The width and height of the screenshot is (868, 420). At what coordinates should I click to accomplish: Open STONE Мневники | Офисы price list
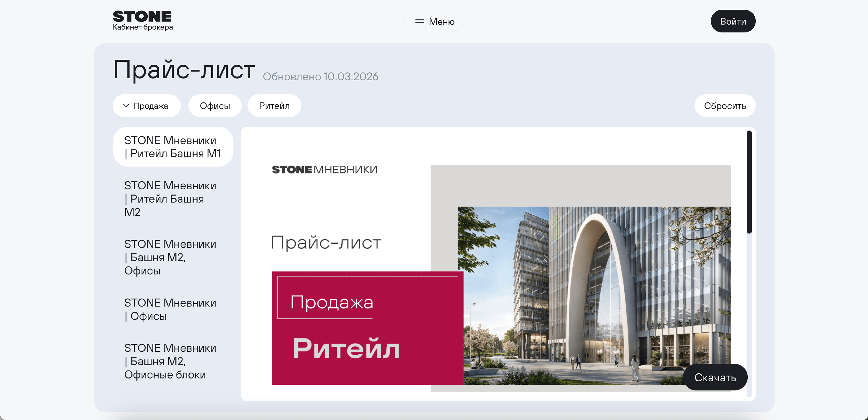[170, 309]
